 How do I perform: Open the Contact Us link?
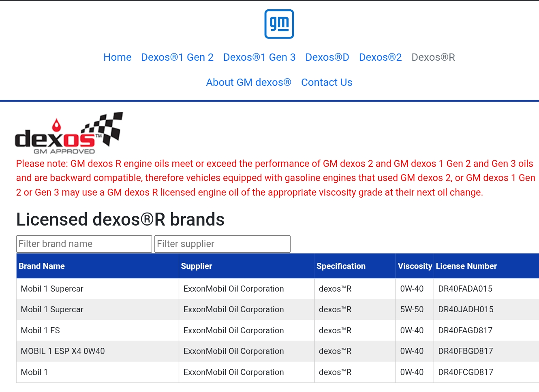pyautogui.click(x=327, y=83)
